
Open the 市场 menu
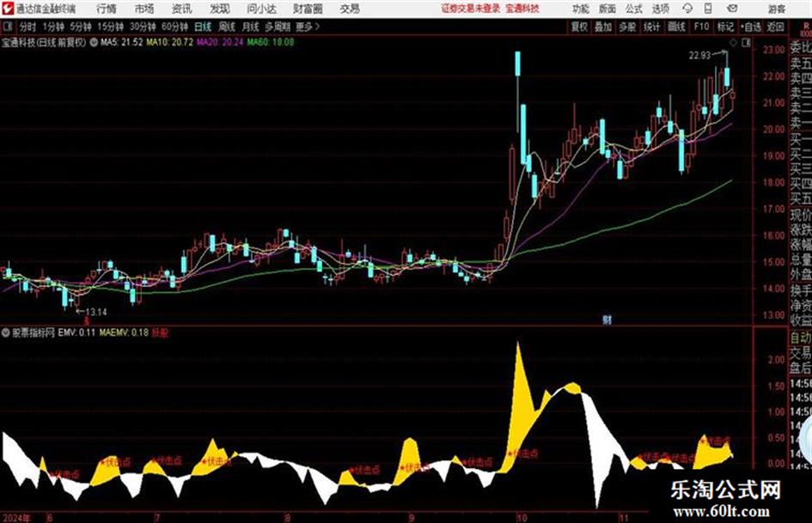coord(144,9)
